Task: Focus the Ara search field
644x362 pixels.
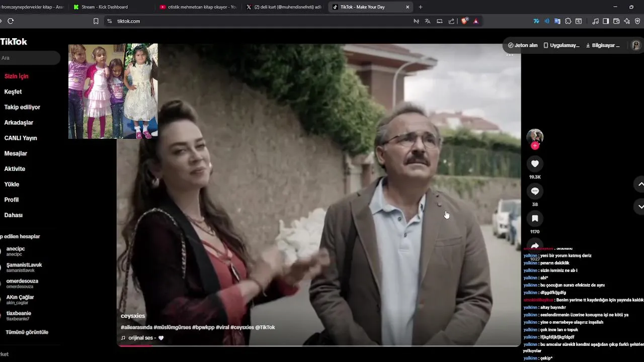Action: pos(29,58)
